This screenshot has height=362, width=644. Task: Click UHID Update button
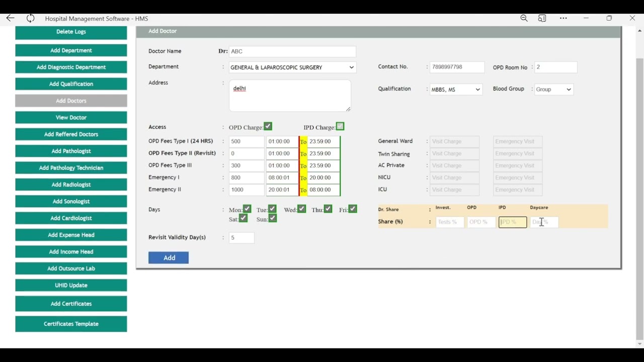[71, 285]
